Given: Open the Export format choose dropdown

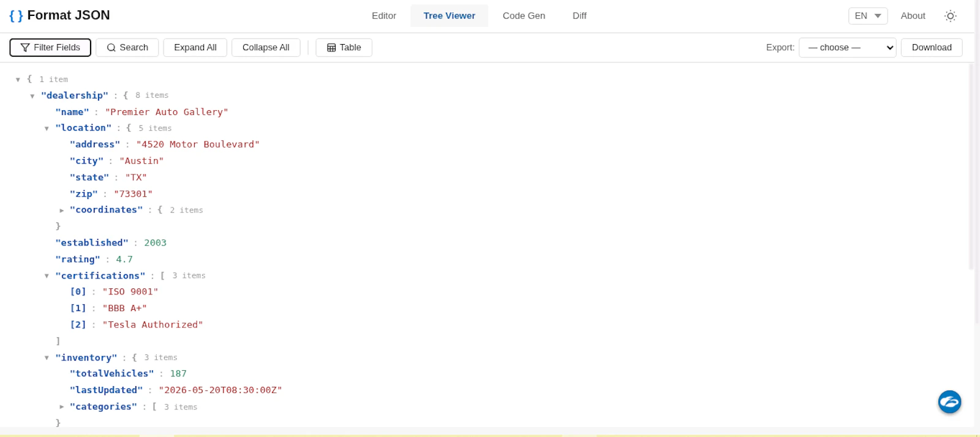Looking at the screenshot, I should click(847, 47).
